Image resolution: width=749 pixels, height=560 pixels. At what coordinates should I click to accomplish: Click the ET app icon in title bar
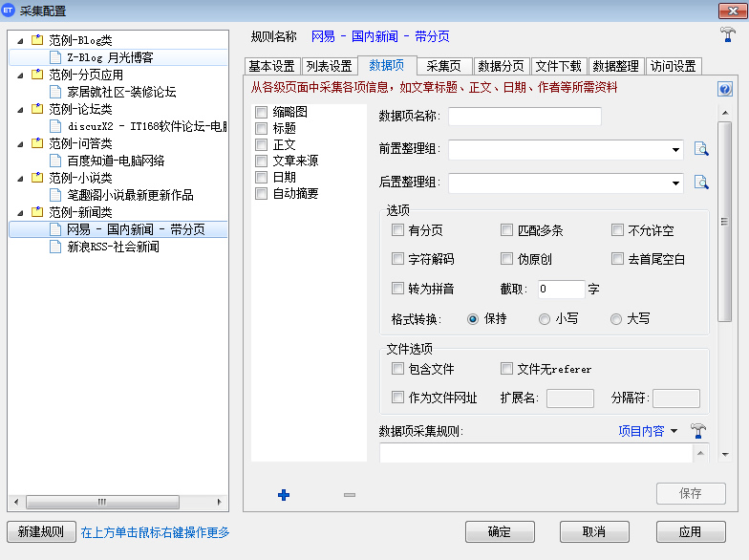pyautogui.click(x=8, y=10)
